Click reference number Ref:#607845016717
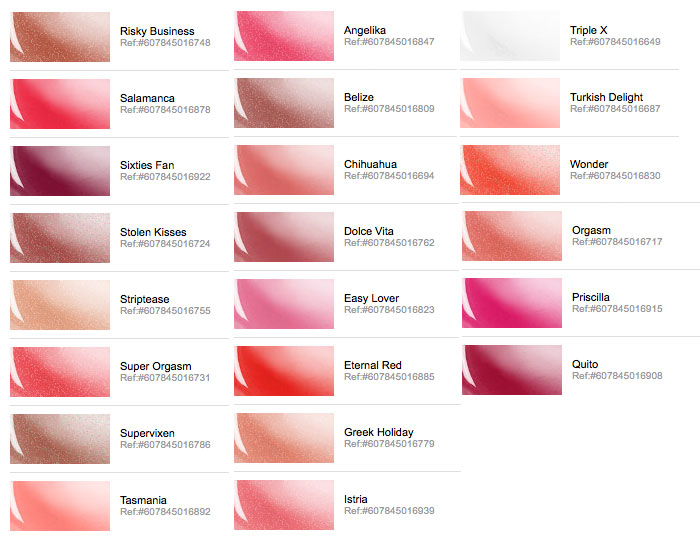The width and height of the screenshot is (700, 539). (x=617, y=242)
